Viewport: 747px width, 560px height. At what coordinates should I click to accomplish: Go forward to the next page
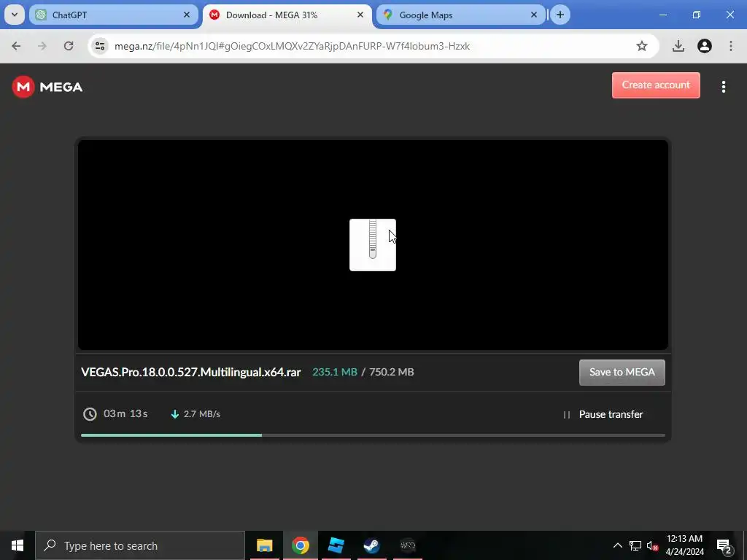pyautogui.click(x=42, y=46)
